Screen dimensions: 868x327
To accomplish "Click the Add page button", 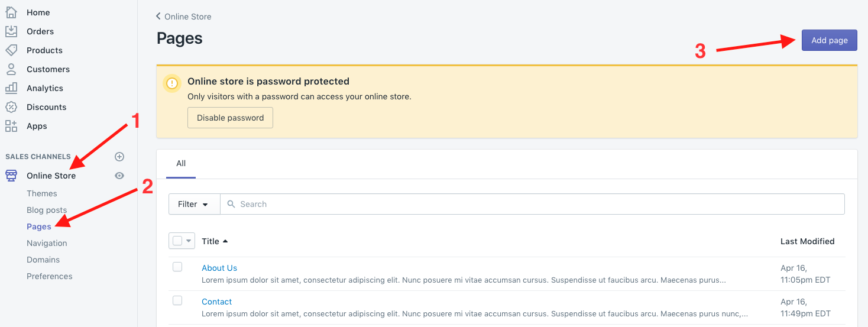I will (x=830, y=40).
